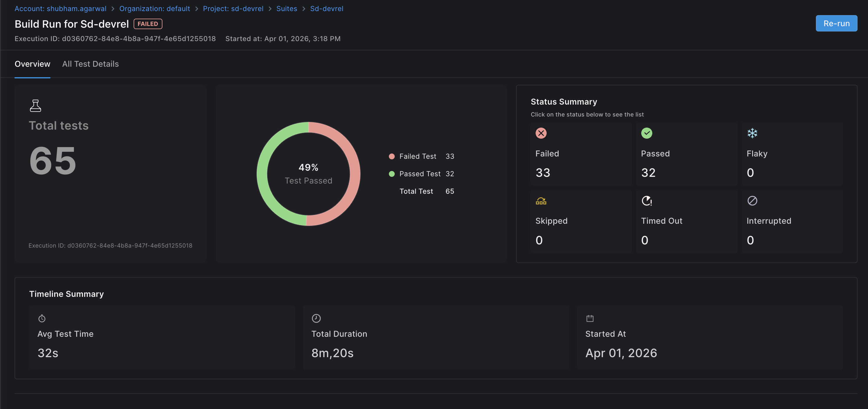Open the All Test Details tab
Viewport: 868px width, 409px height.
click(90, 64)
